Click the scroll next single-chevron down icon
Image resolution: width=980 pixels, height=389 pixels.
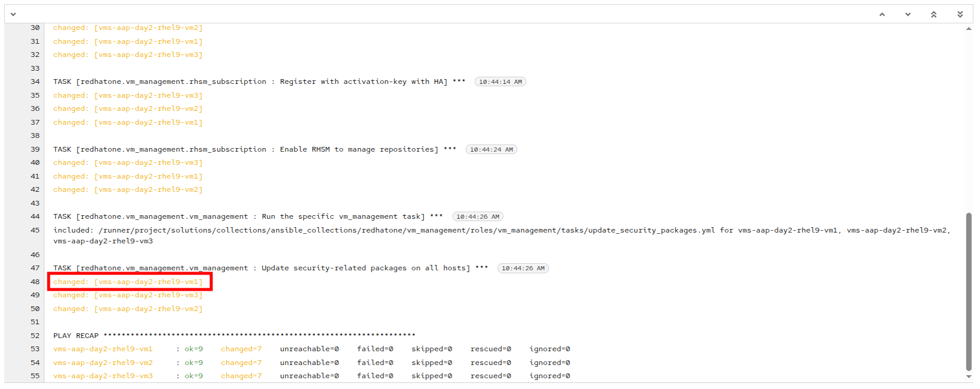click(907, 14)
